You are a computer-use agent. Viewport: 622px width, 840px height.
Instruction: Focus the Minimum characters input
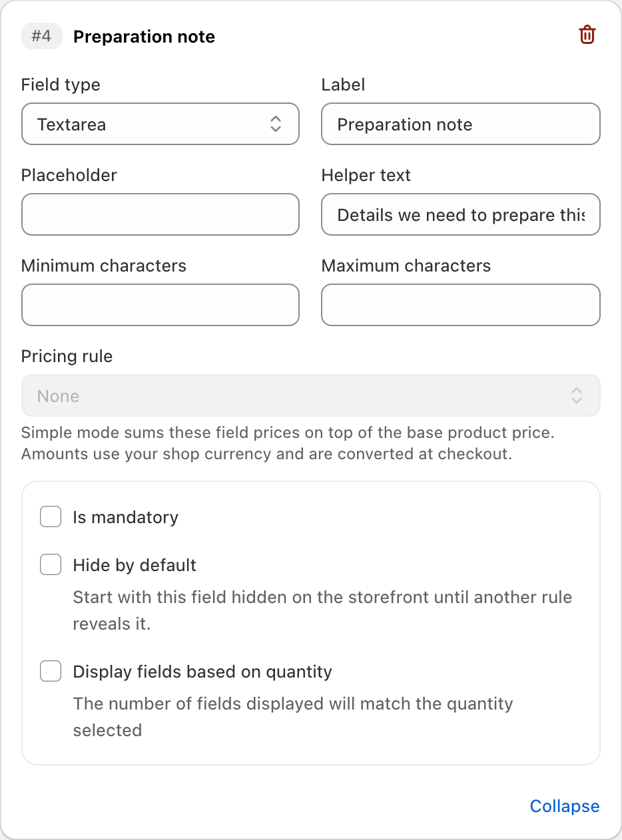point(160,305)
